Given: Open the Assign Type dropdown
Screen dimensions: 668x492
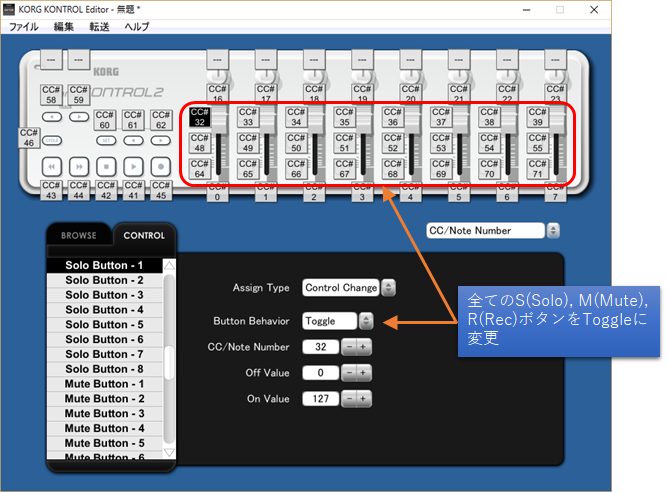Looking at the screenshot, I should coord(388,288).
